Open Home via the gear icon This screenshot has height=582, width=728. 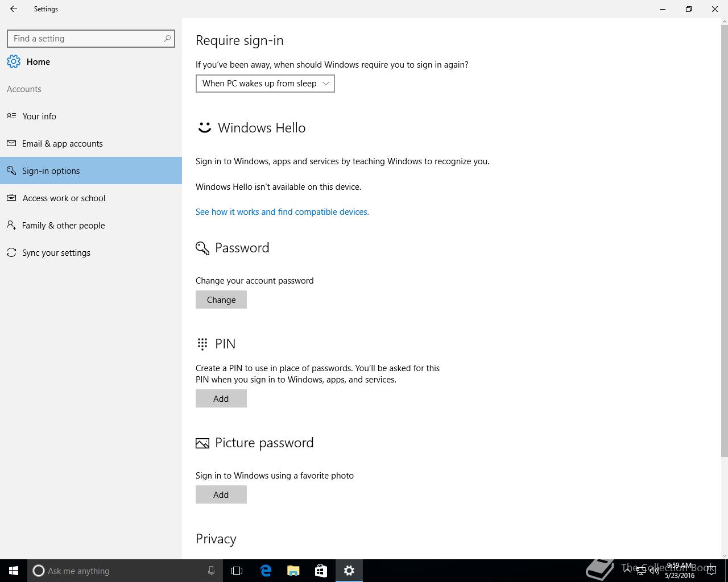[x=14, y=61]
